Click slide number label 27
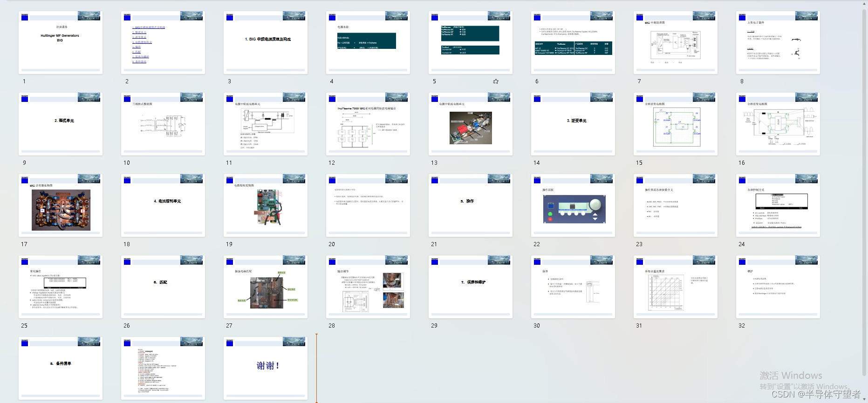The image size is (868, 403). point(229,326)
